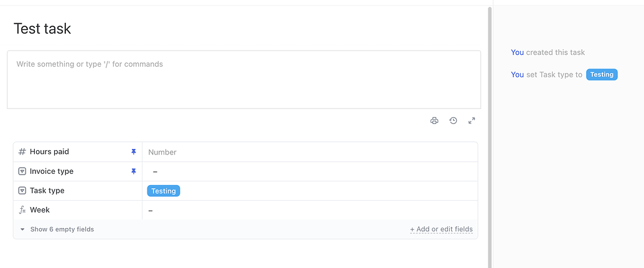Click the dropdown-type icon beside Task type

[22, 191]
